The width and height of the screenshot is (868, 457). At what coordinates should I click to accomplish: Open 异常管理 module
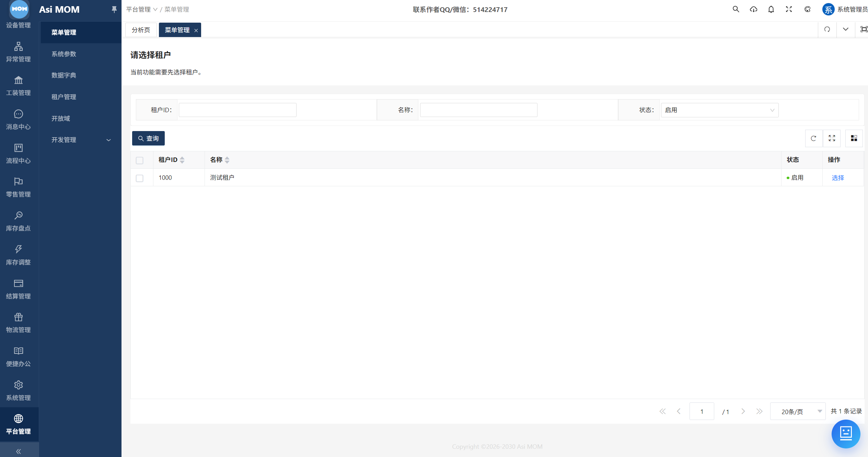coord(19,52)
